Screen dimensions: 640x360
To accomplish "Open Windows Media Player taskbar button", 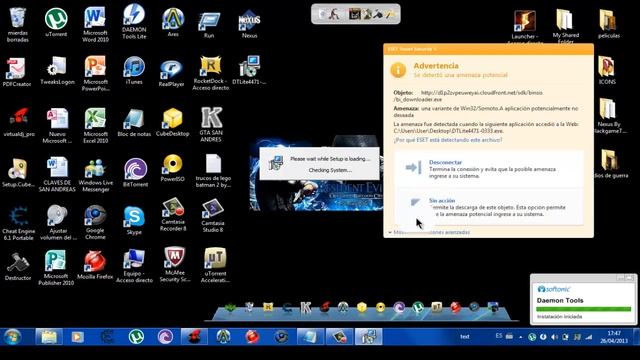I will pyautogui.click(x=78, y=337).
